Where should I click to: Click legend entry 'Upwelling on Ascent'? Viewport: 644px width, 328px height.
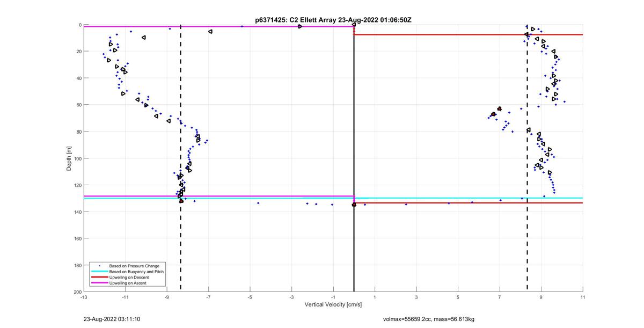point(129,283)
